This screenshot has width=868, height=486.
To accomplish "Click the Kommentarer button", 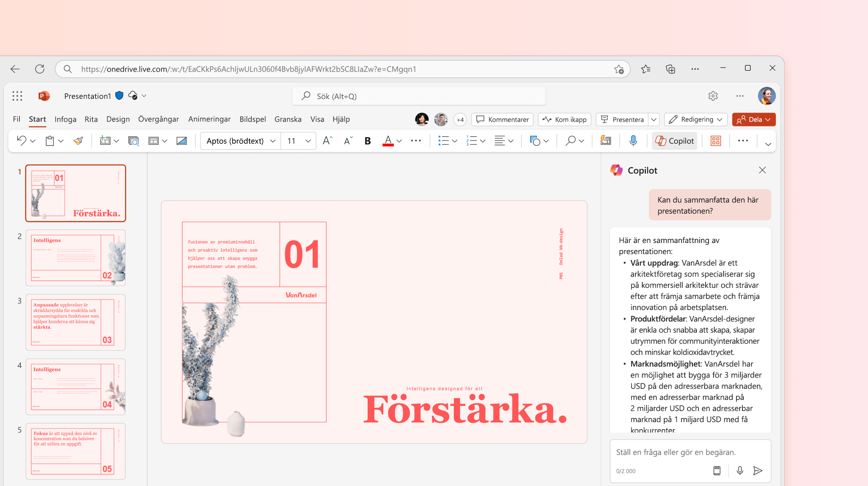I will click(502, 119).
